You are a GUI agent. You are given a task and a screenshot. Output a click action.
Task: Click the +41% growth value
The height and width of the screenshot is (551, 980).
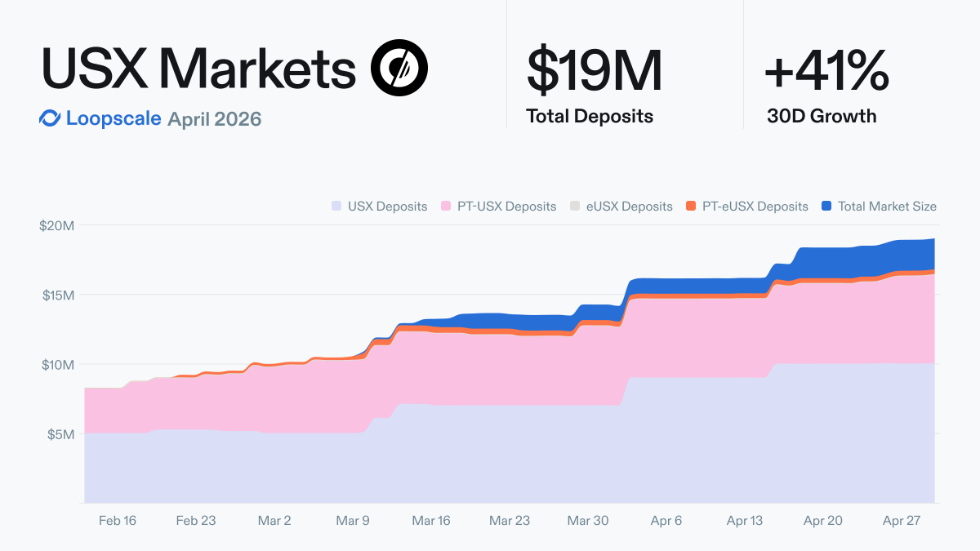(x=826, y=69)
